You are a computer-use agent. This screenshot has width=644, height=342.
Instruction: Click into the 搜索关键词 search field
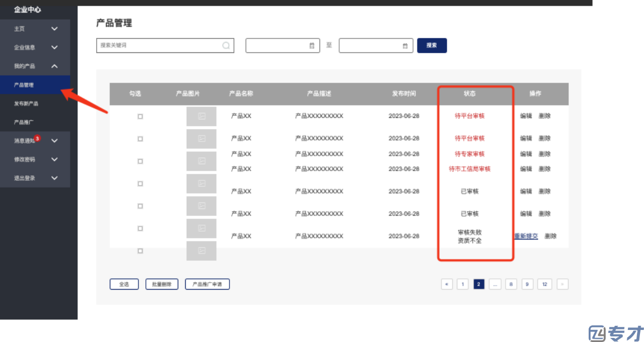tap(158, 45)
